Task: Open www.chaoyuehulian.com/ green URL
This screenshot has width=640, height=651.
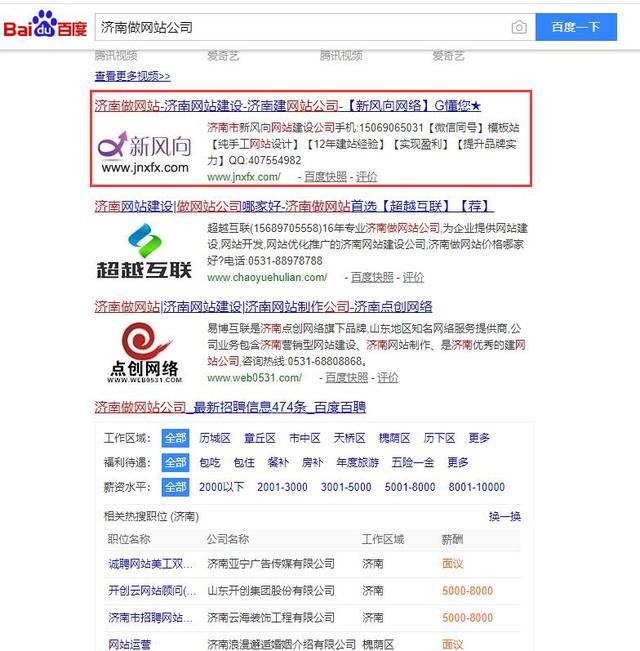Action: tap(267, 277)
